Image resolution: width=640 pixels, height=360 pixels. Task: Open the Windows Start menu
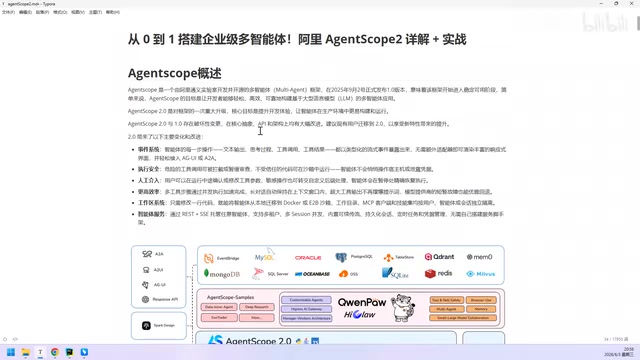click(x=11, y=352)
